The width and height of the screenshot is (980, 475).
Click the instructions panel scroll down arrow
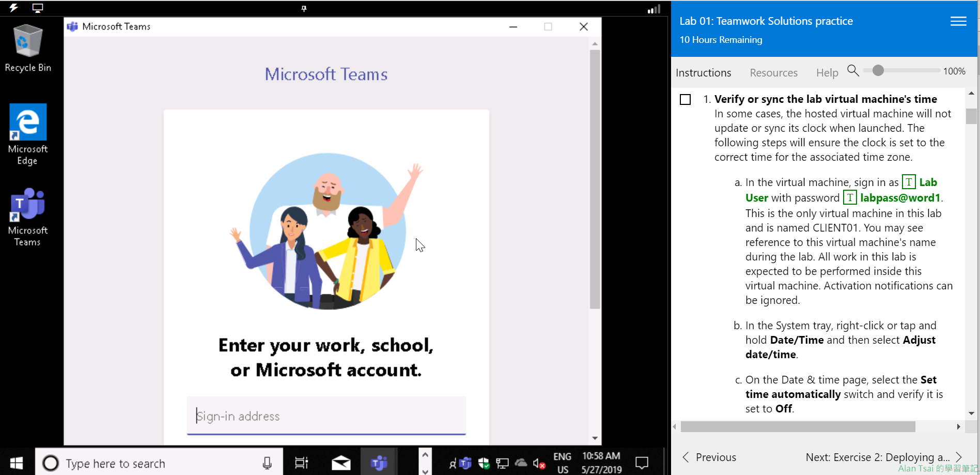point(971,413)
